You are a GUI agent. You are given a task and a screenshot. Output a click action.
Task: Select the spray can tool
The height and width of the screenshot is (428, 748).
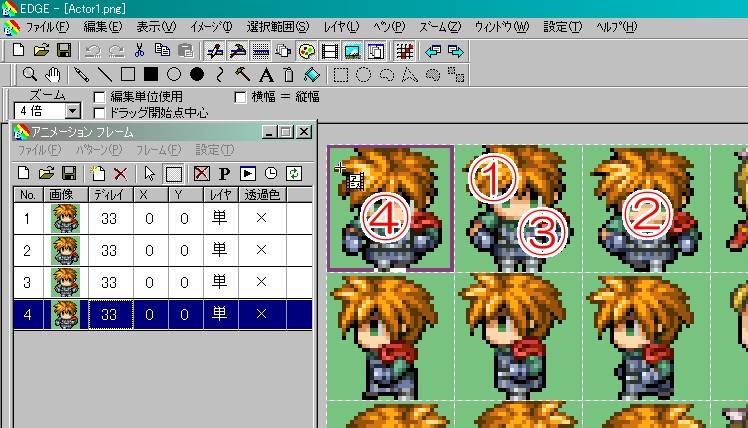pyautogui.click(x=288, y=74)
